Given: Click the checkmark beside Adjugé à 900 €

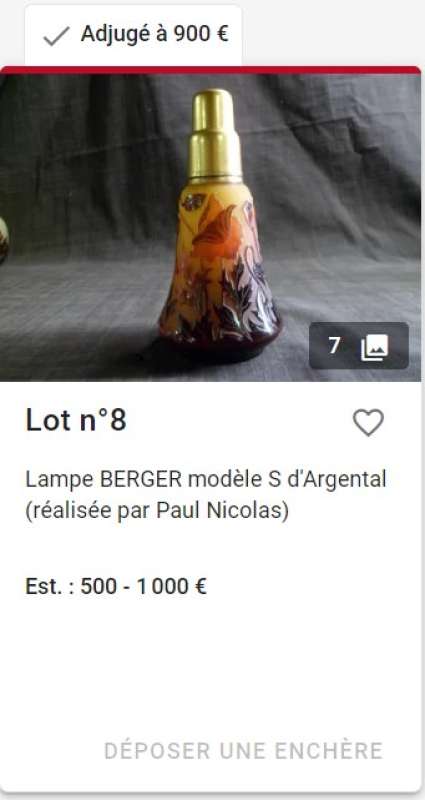Looking at the screenshot, I should pyautogui.click(x=56, y=36).
